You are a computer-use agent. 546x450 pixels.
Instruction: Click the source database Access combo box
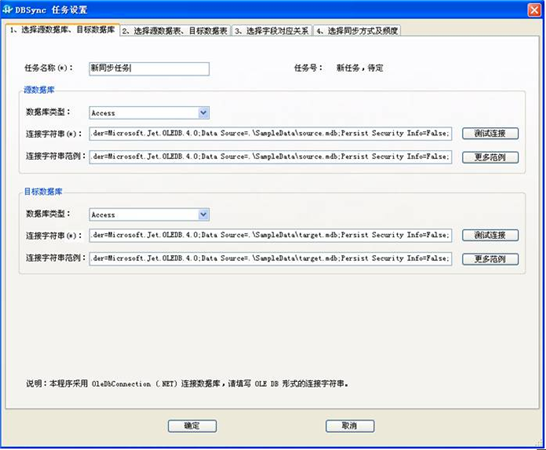click(149, 113)
